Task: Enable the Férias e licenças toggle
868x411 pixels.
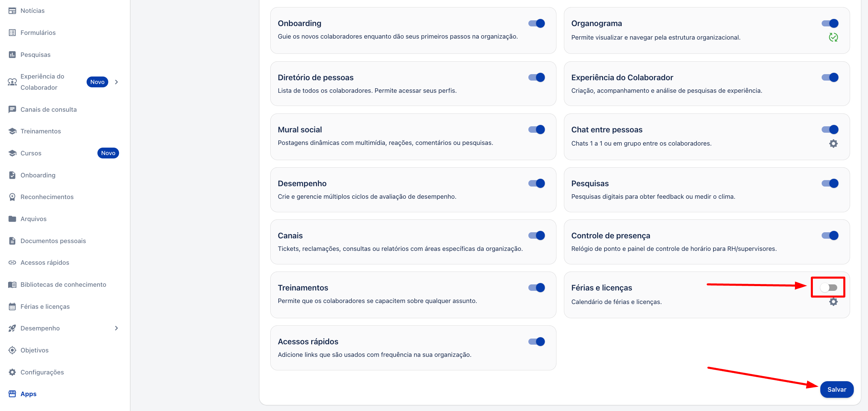Action: pyautogui.click(x=828, y=288)
